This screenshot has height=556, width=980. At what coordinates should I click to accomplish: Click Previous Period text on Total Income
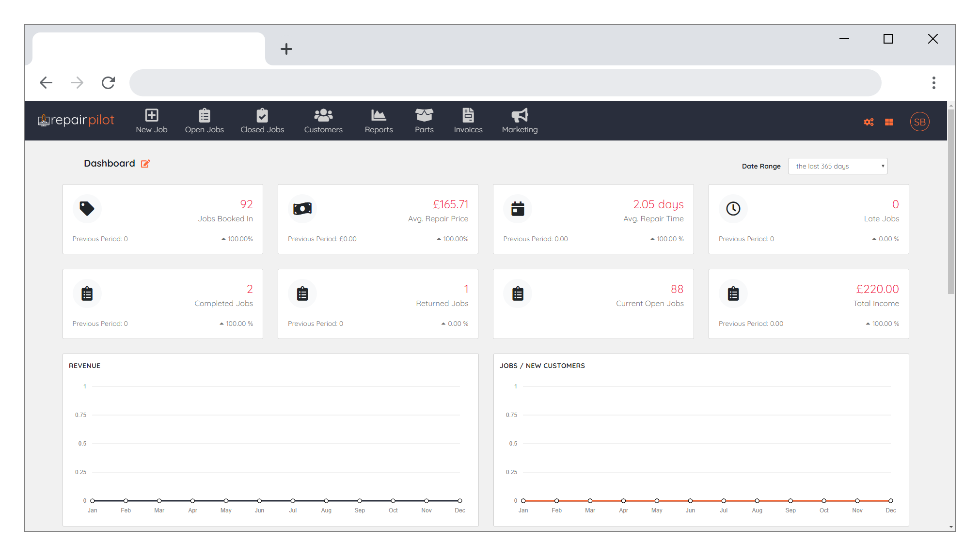[751, 324]
